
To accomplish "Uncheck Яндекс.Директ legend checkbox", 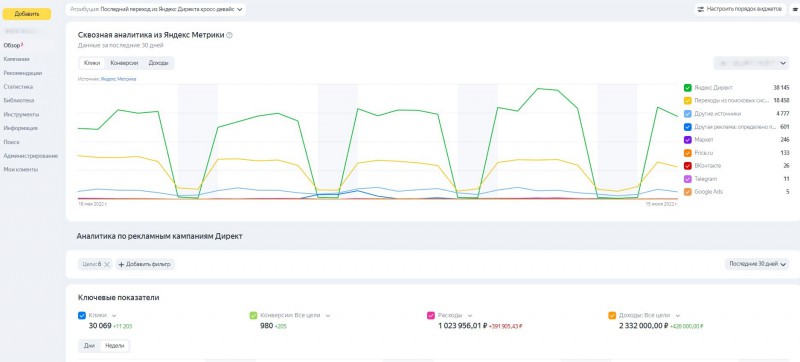I will pos(687,88).
